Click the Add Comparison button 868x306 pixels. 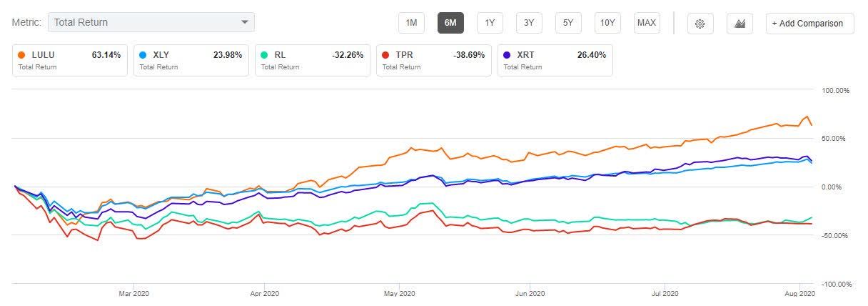click(809, 23)
